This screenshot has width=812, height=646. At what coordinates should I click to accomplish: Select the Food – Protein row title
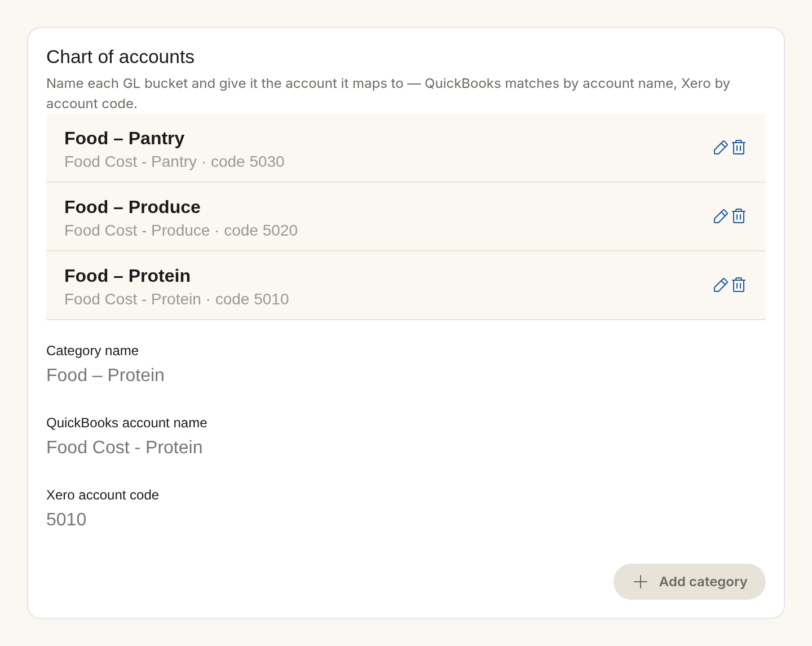click(x=127, y=276)
